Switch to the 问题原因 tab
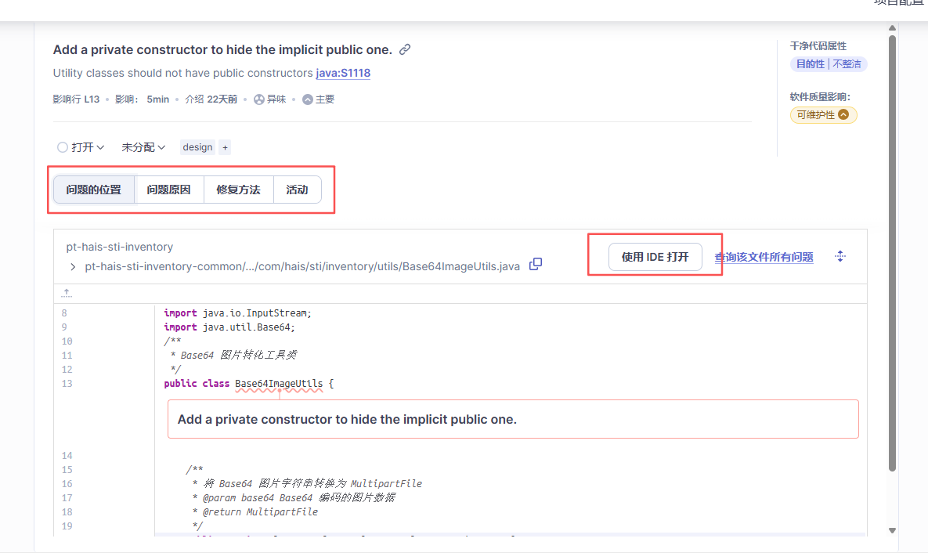The width and height of the screenshot is (928, 560). pyautogui.click(x=168, y=190)
